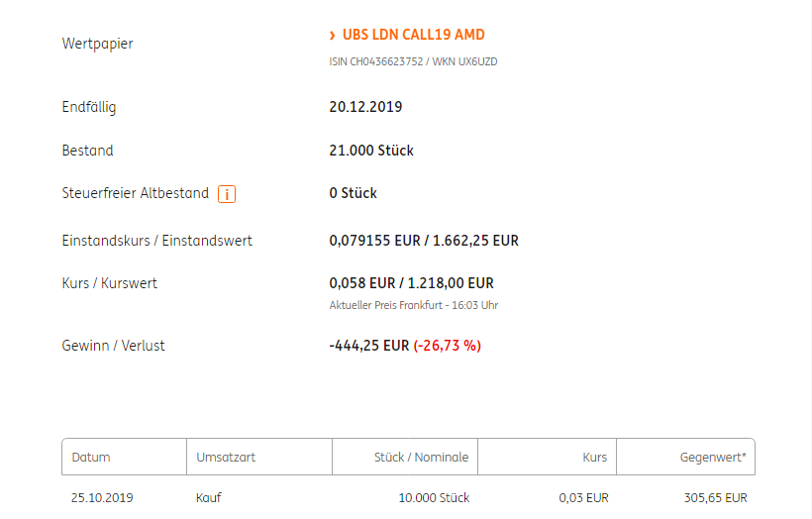Click the Bestand value 21.000 Stück

pos(371,151)
